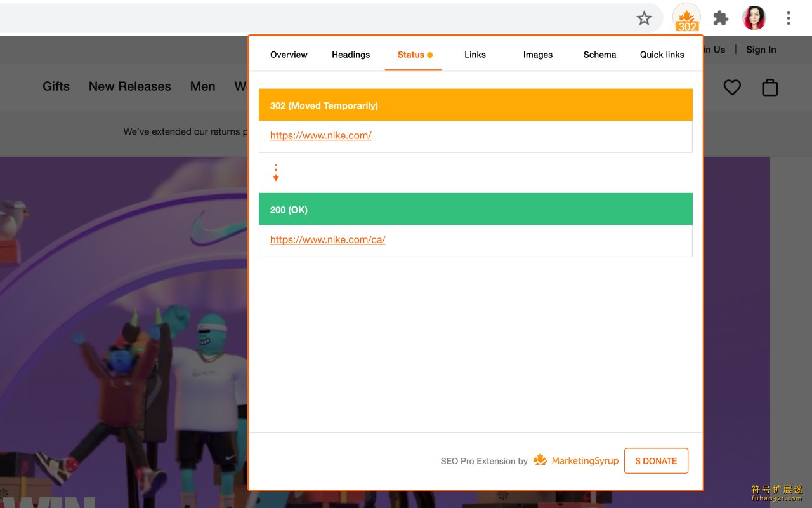Click the $ DONATE button
812x508 pixels.
[656, 461]
